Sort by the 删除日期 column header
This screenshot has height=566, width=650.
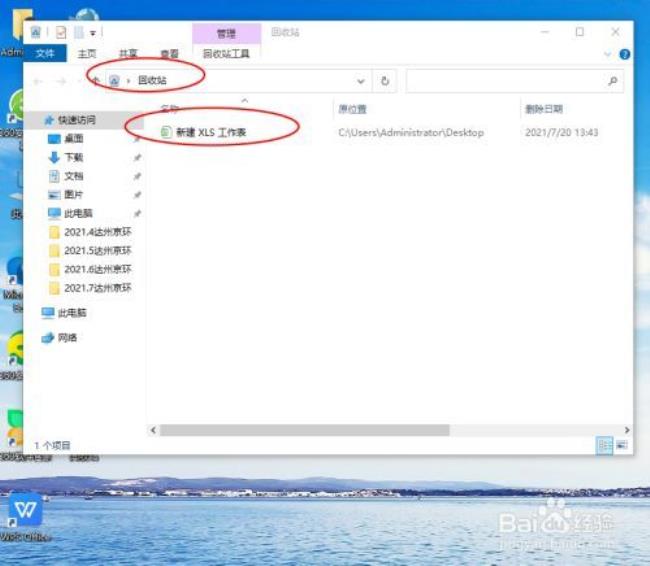[544, 109]
